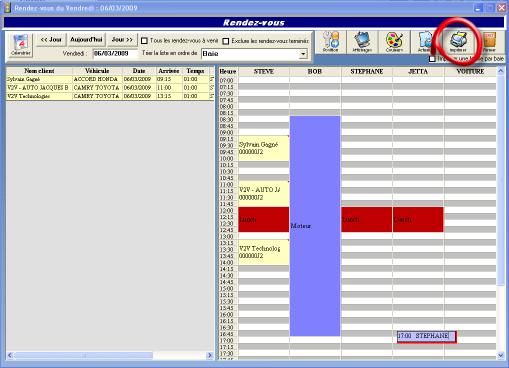The height and width of the screenshot is (368, 509).
Task: Open the Affichage display icon
Action: 362,42
